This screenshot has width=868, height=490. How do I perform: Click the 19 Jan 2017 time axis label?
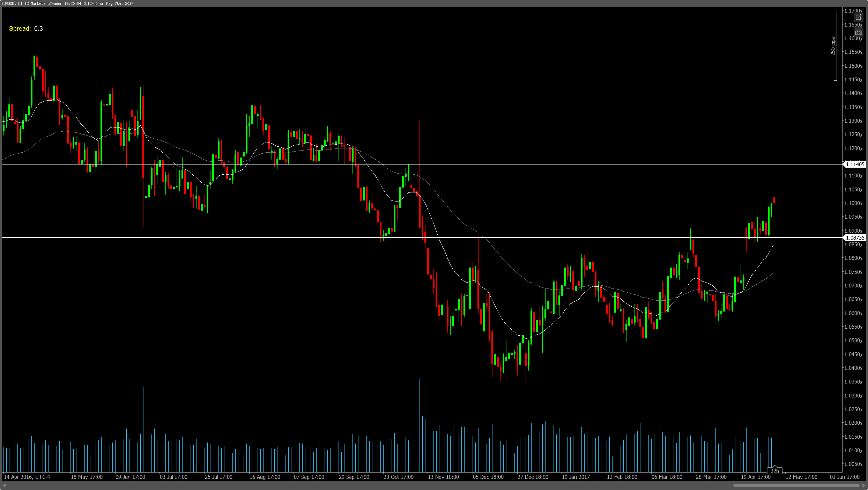576,477
